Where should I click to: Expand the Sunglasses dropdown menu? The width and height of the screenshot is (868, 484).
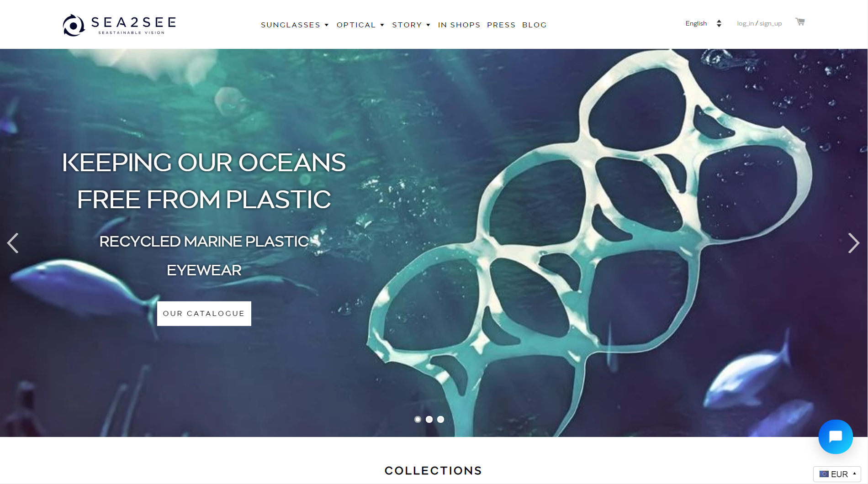tap(295, 25)
